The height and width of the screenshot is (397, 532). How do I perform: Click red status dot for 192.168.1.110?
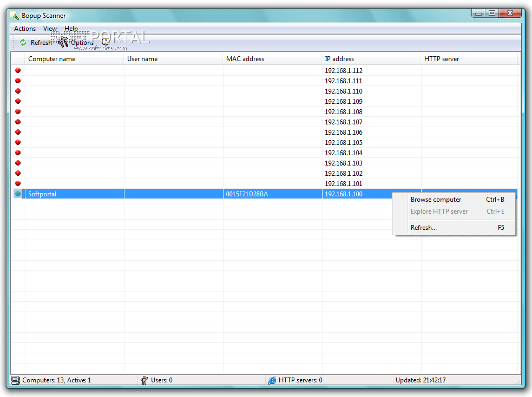18,91
